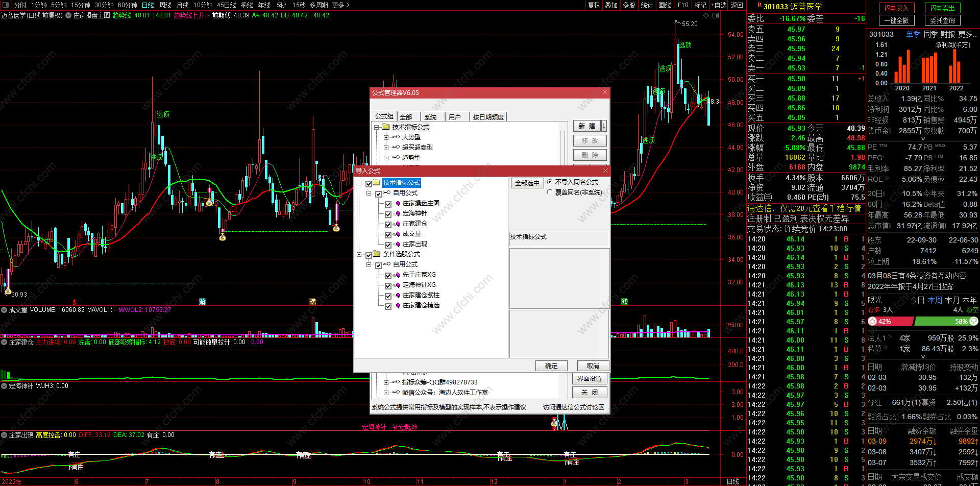Click the 技术指标公式 folder icon in import dialog
980x486 pixels.
[x=377, y=182]
